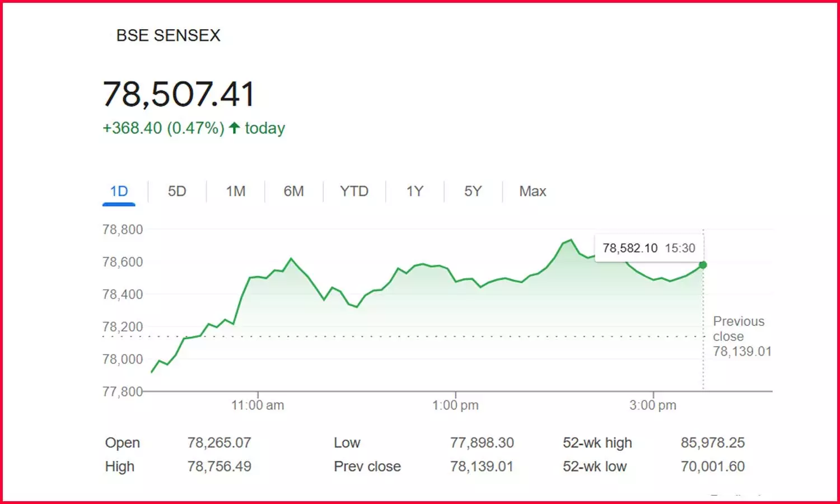This screenshot has height=504, width=840.
Task: Click the 11:00 am axis marker
Action: pos(258,405)
